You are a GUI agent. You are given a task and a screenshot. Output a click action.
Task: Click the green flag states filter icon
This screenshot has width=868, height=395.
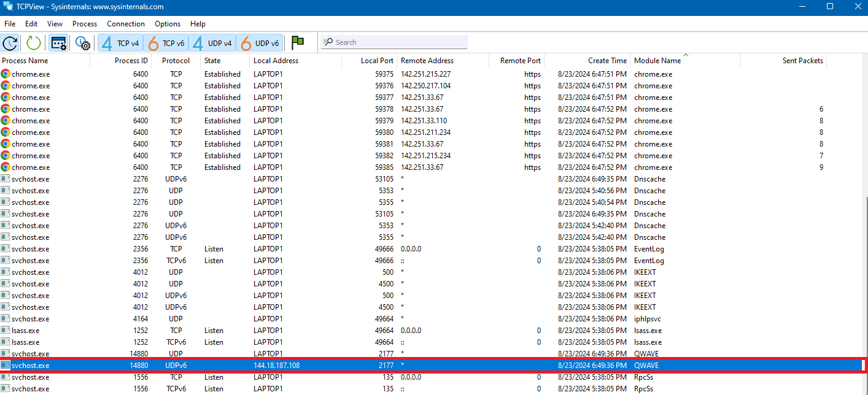(x=298, y=42)
